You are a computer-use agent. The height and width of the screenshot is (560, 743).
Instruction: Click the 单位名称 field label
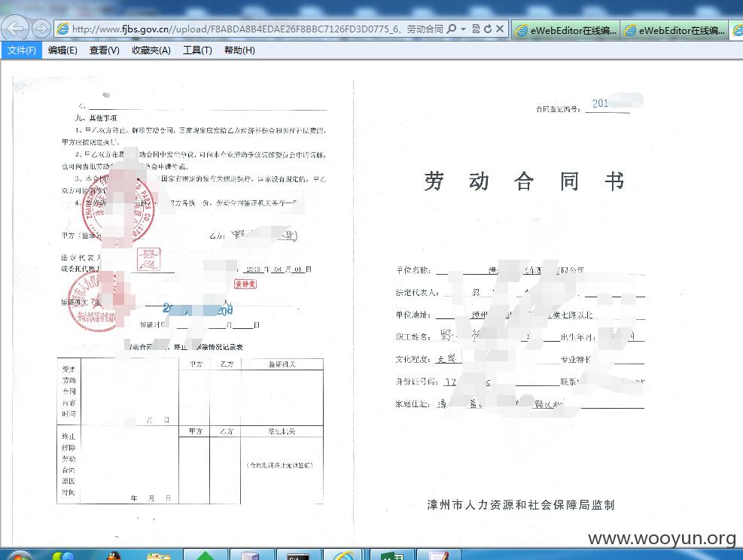point(413,270)
